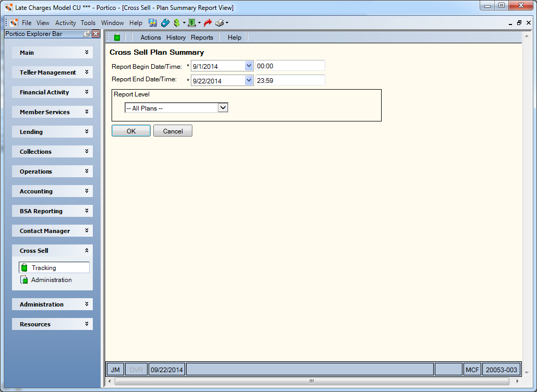Click the green bag icon beside Actions
Image resolution: width=537 pixels, height=392 pixels.
[x=117, y=38]
